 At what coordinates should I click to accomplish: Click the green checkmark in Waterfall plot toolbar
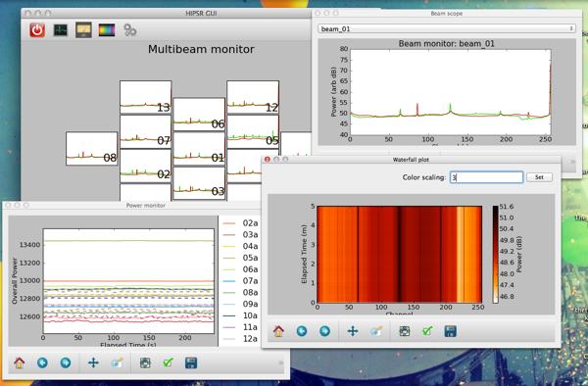427,331
